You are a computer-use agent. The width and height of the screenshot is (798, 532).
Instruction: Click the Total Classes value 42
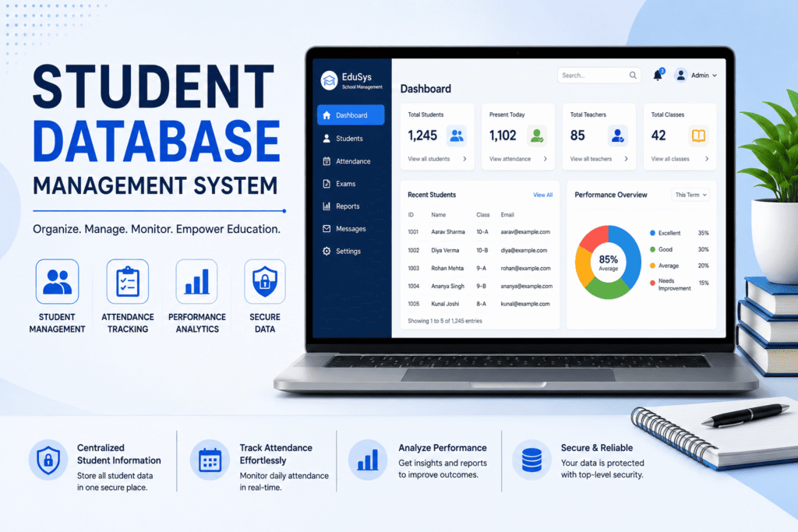(x=659, y=136)
